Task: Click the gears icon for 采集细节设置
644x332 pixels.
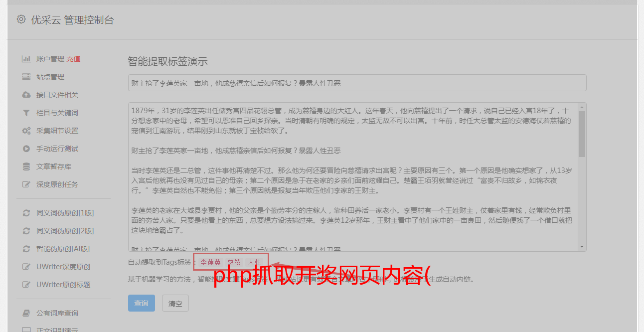Action: [26, 131]
